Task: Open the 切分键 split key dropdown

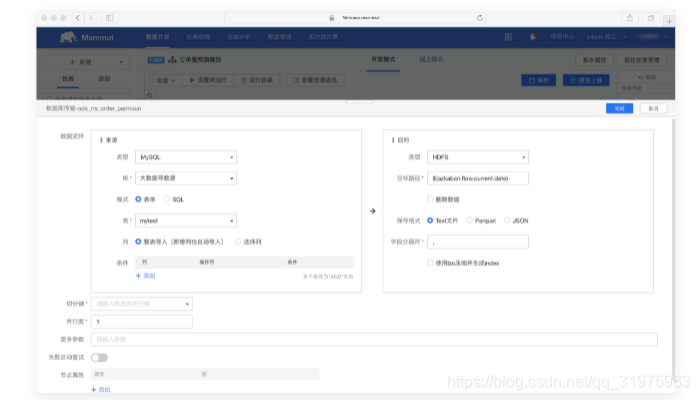Action: click(142, 304)
